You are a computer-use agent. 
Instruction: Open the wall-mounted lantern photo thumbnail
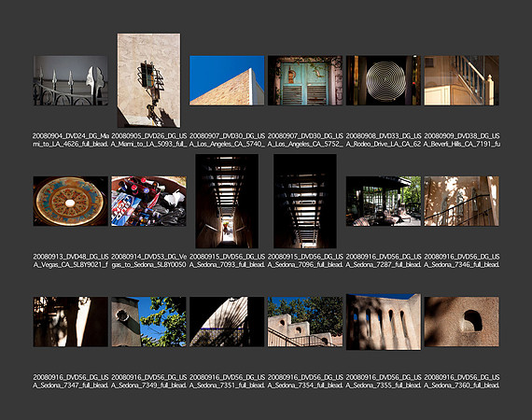click(148, 80)
